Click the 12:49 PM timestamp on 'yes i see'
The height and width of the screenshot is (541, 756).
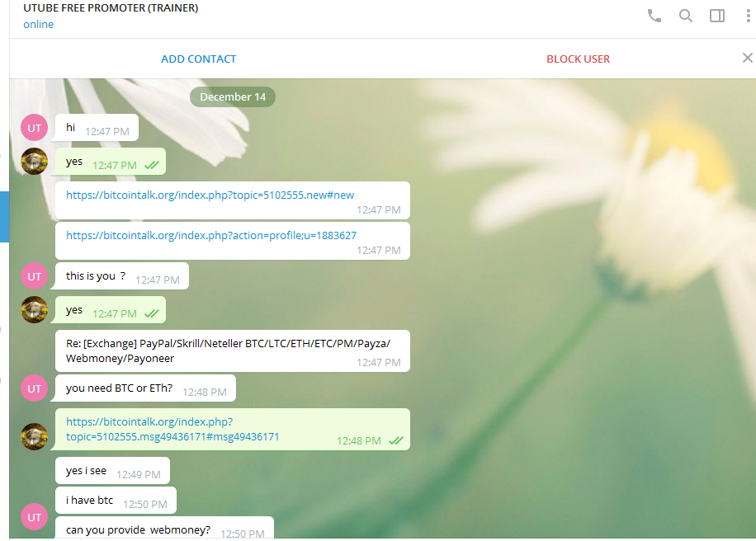tap(139, 474)
